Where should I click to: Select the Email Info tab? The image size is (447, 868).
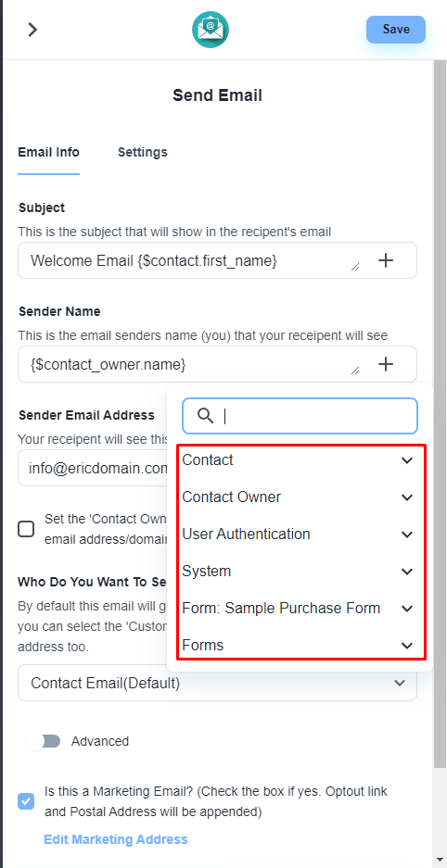(49, 152)
